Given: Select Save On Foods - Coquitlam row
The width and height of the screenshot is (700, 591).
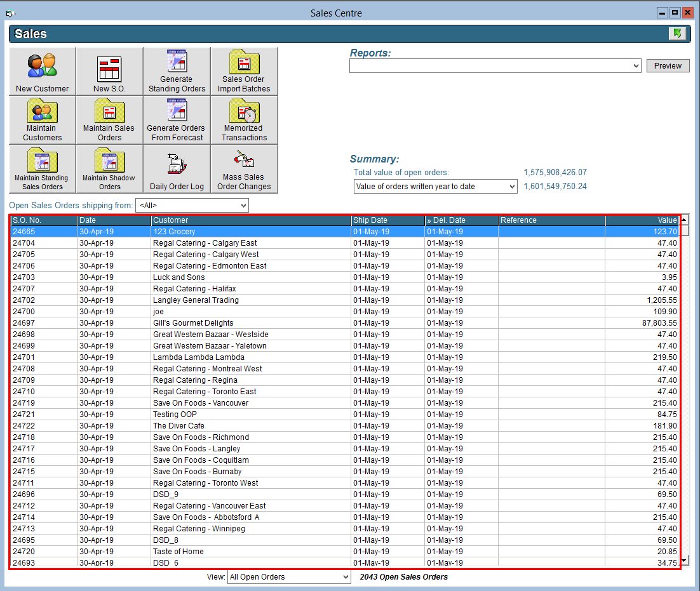Looking at the screenshot, I should click(x=345, y=460).
